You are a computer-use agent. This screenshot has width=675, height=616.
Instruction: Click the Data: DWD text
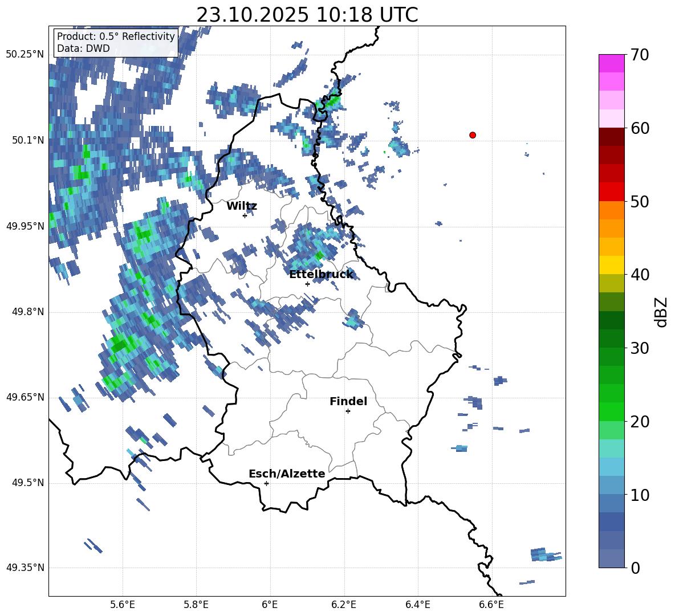(83, 48)
